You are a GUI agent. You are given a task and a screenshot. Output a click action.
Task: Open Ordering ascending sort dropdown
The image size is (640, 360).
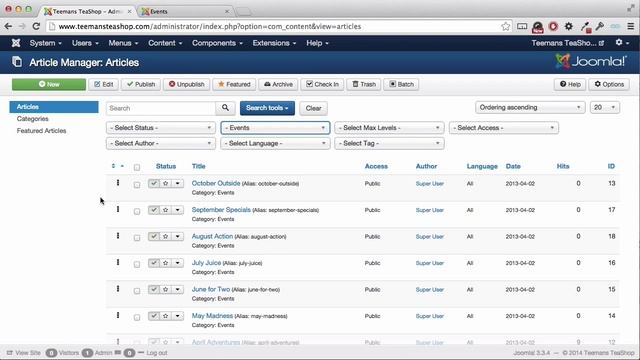point(530,107)
